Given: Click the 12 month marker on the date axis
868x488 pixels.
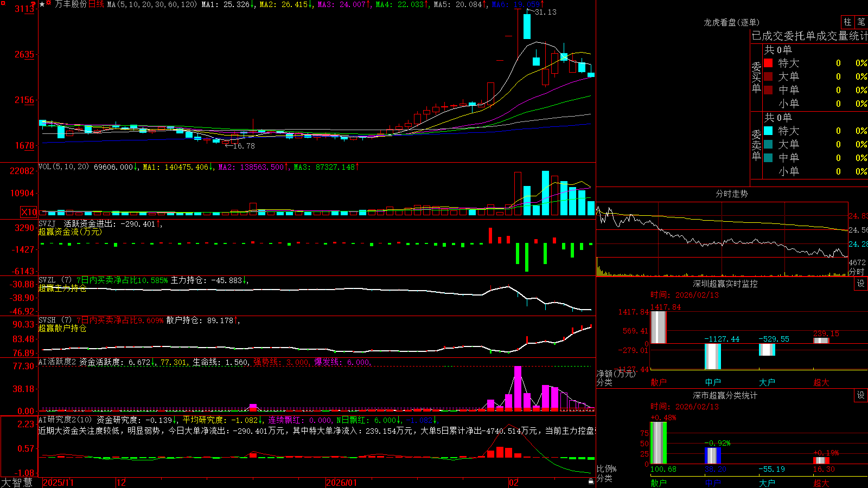Looking at the screenshot, I should tap(122, 483).
